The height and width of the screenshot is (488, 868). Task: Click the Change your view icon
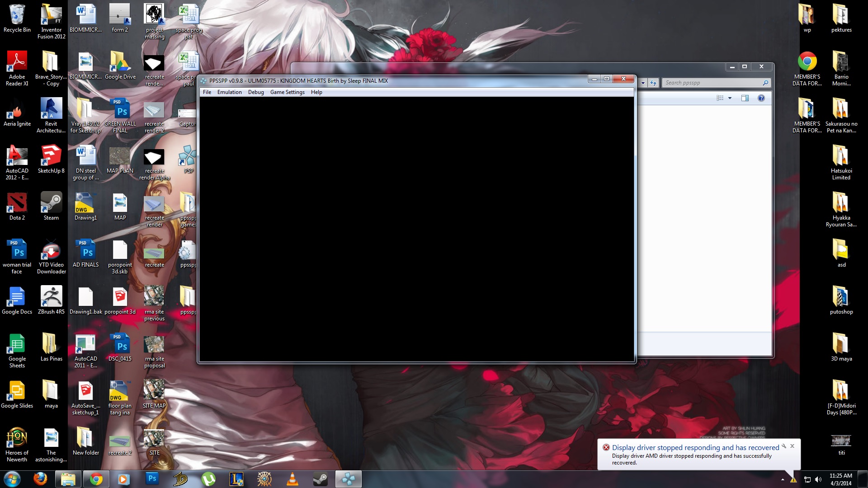coord(720,98)
